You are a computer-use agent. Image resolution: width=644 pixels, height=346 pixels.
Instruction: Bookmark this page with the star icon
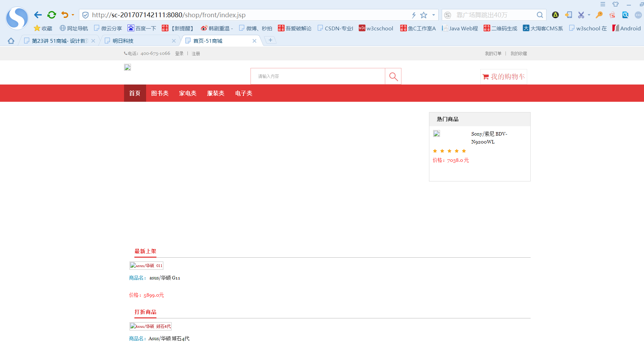click(424, 15)
